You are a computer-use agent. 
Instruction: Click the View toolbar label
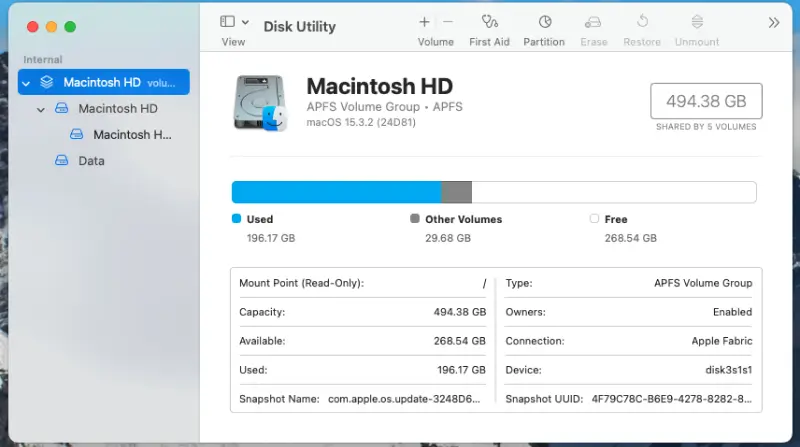[x=233, y=42]
